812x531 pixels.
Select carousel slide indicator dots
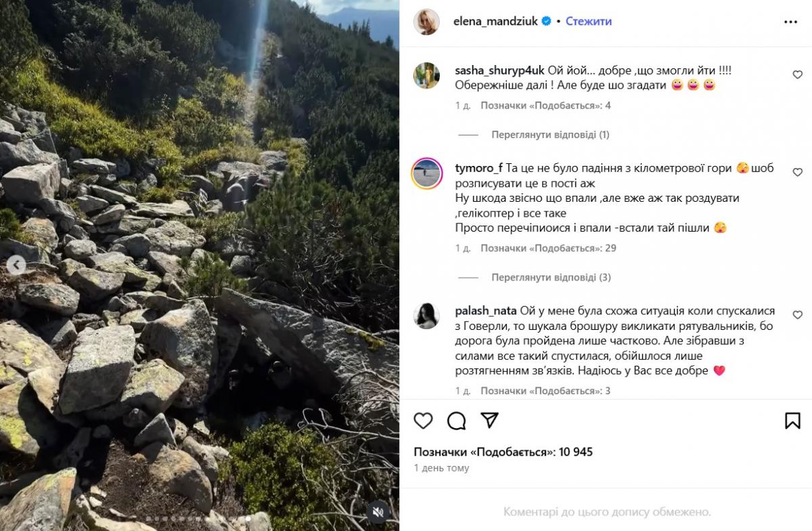[x=200, y=519]
